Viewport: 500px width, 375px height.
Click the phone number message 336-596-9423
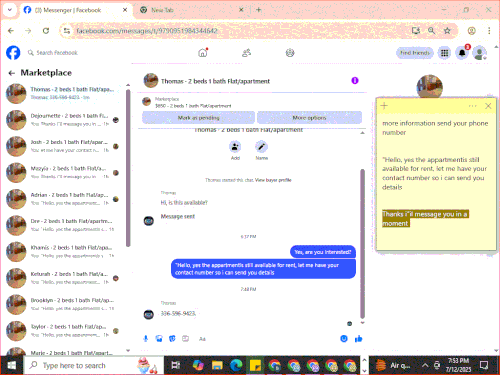tap(178, 314)
